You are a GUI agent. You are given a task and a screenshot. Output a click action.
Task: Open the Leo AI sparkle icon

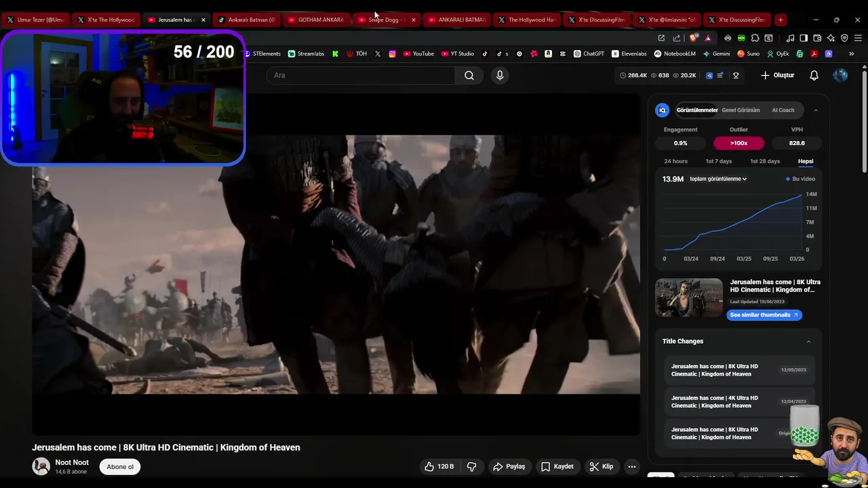click(831, 38)
